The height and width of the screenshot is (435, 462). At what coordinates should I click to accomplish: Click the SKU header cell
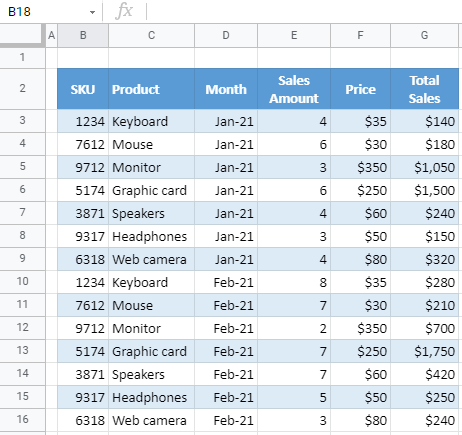pyautogui.click(x=83, y=89)
